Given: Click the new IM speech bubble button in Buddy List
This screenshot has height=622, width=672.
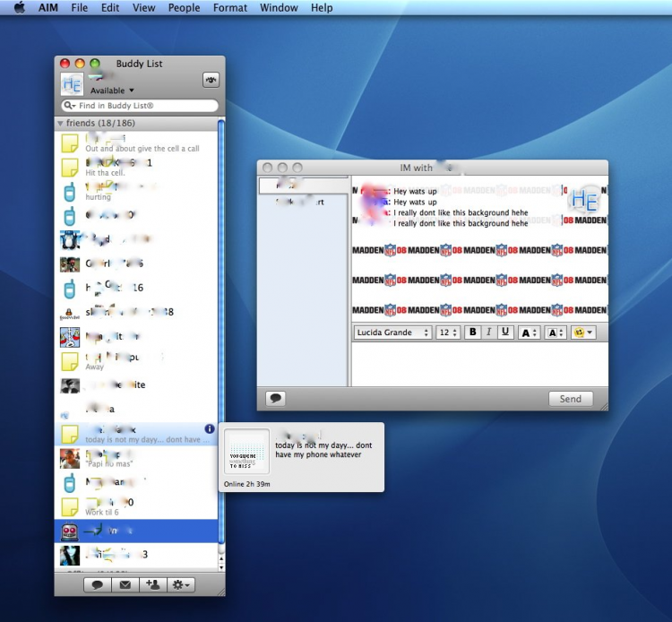Looking at the screenshot, I should click(98, 584).
